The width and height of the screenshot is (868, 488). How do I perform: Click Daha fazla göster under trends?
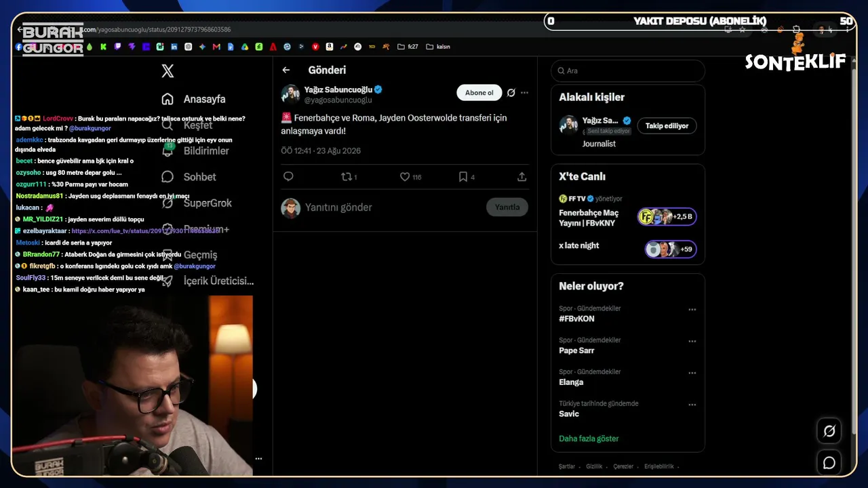[x=589, y=439]
